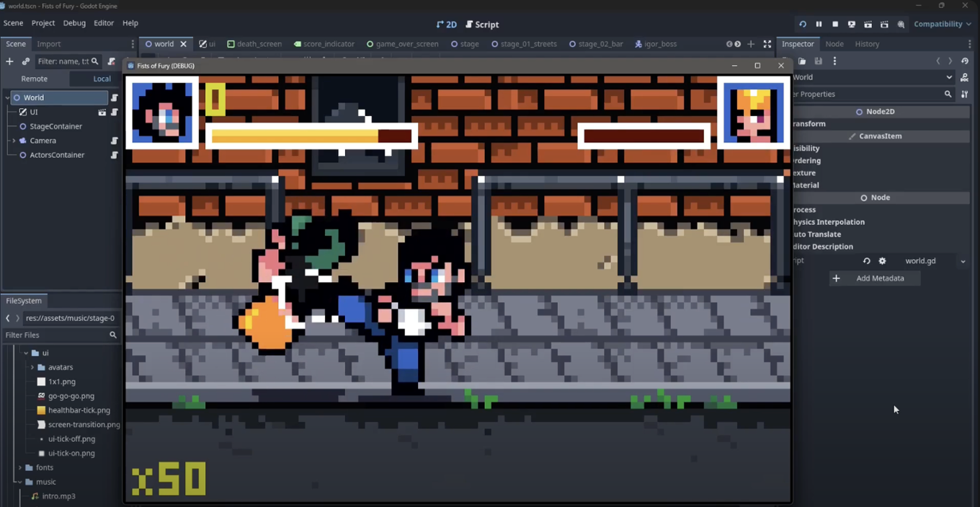Expand the Camera node in the tree
The height and width of the screenshot is (507, 980).
(14, 141)
